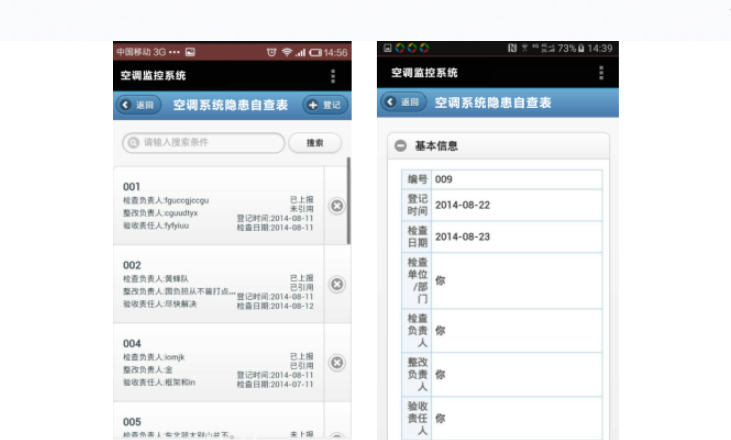Click the 检查负责人 value field

point(517,330)
